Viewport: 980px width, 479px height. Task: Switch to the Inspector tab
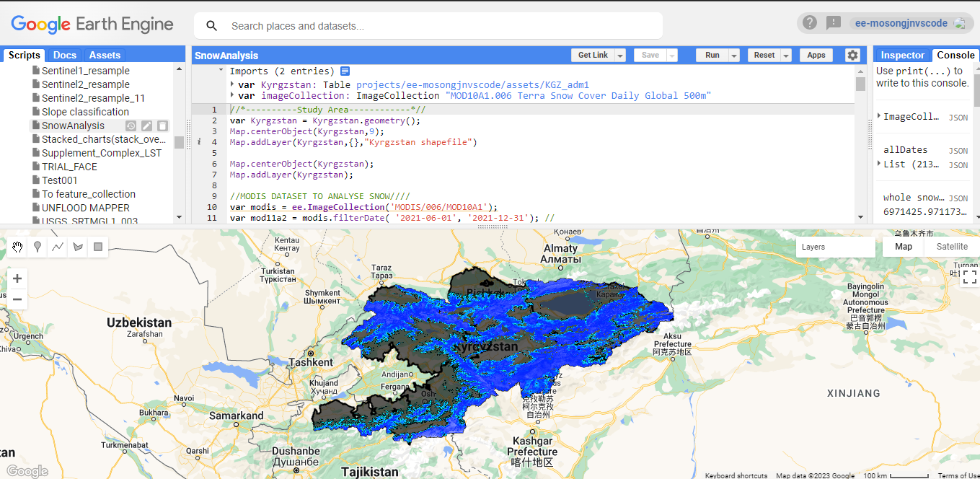(x=902, y=55)
